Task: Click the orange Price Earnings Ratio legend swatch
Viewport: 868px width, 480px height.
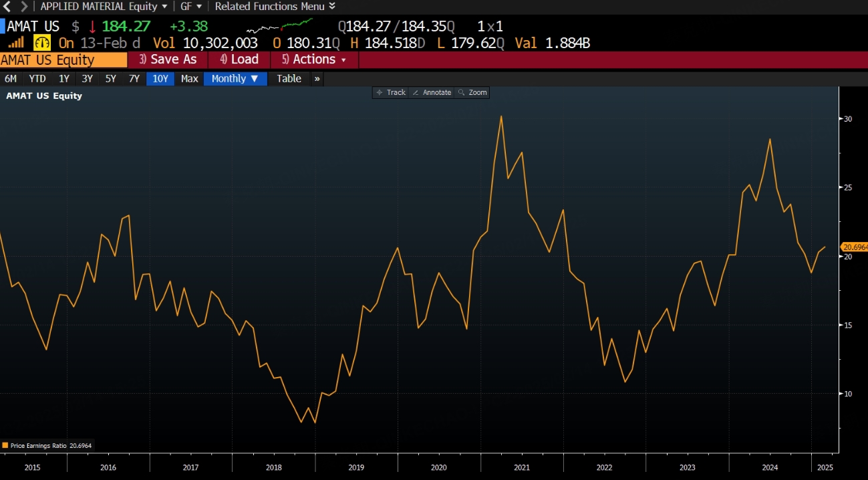Action: point(5,445)
